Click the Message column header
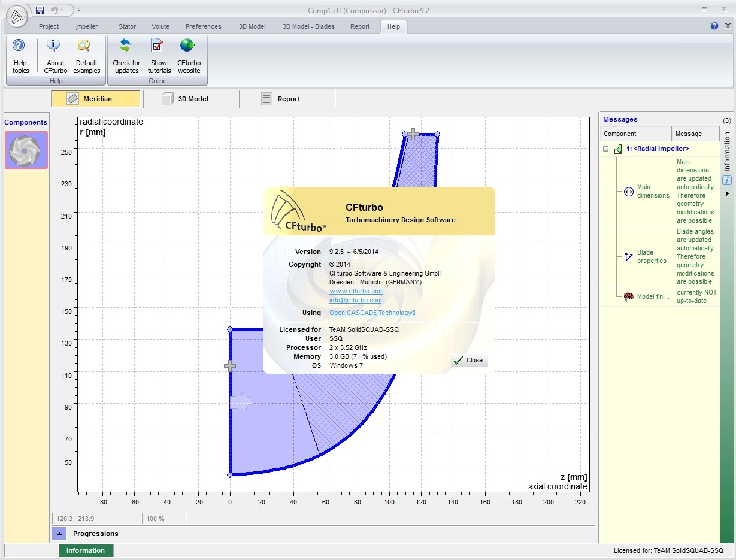 [695, 134]
